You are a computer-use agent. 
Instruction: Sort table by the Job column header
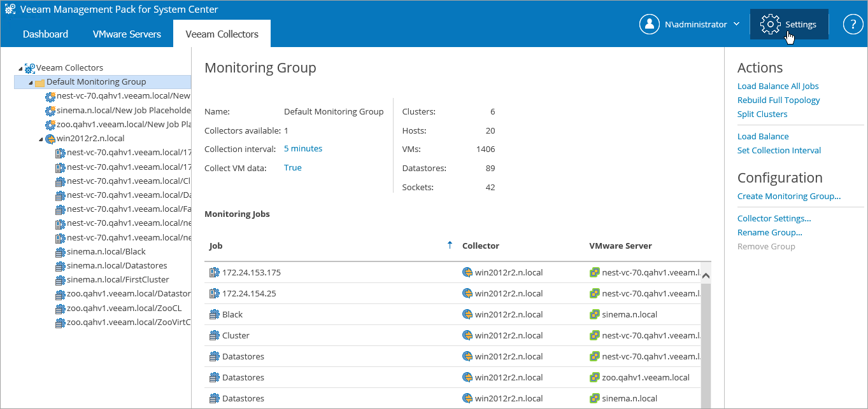point(216,246)
